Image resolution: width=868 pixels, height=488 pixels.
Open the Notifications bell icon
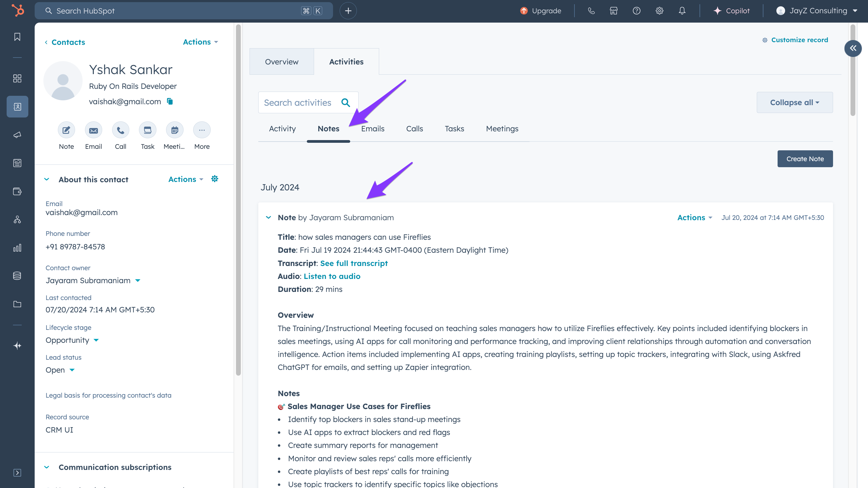pos(682,11)
